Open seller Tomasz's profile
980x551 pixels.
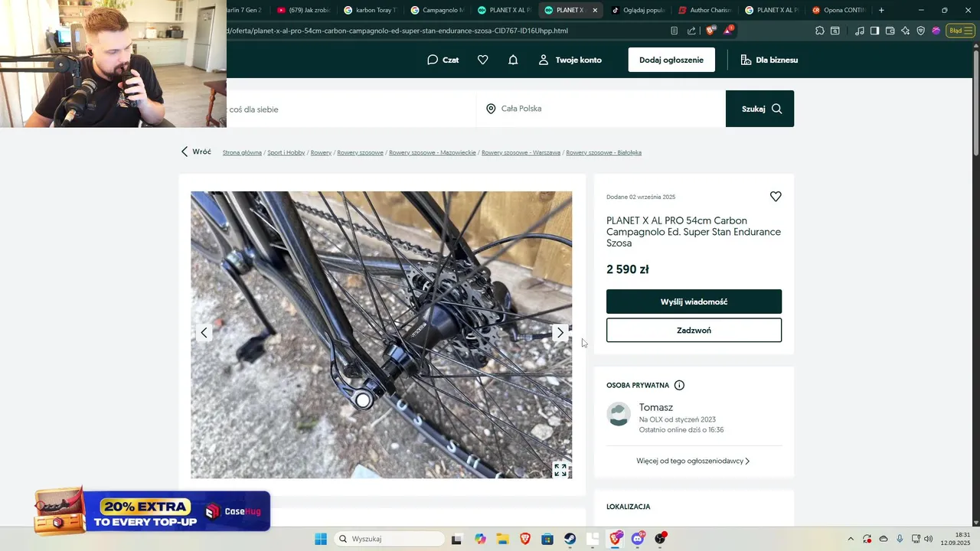(656, 407)
